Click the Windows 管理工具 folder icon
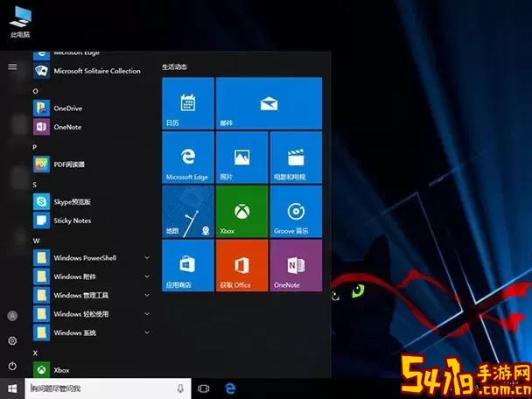 [41, 295]
